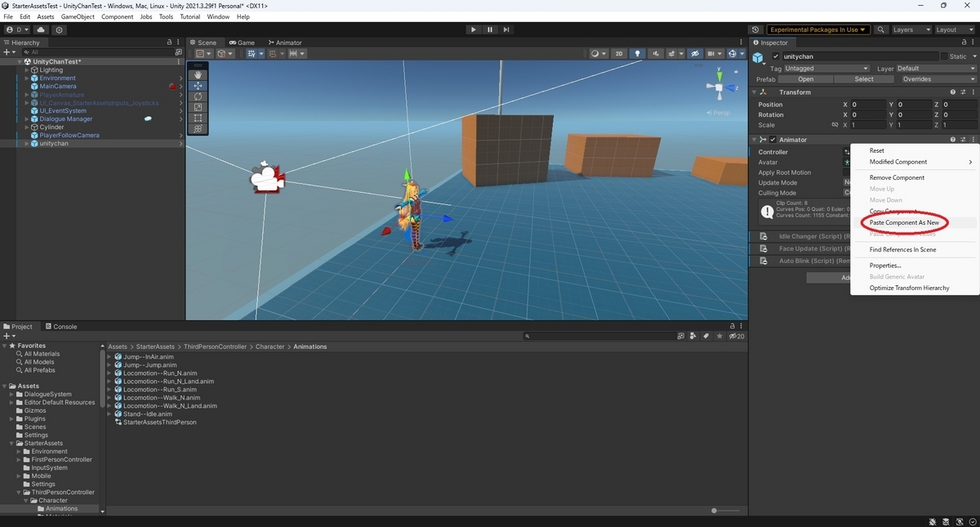Click the Scene orientation gizmo

coord(719,86)
